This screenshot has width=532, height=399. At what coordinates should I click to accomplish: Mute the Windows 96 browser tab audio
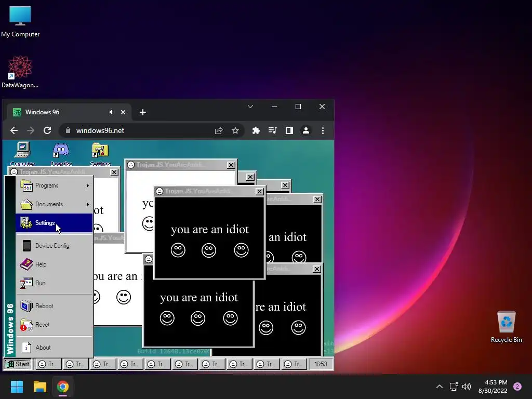112,112
